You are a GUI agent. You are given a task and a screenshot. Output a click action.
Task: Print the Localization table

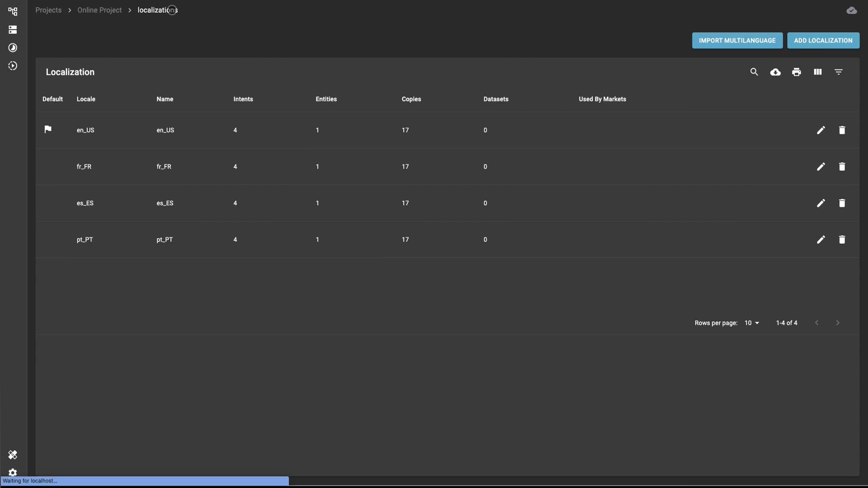pos(797,72)
